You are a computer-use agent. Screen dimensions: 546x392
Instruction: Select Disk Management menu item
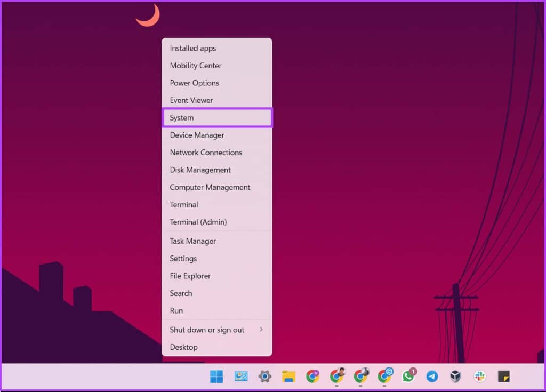pyautogui.click(x=217, y=170)
